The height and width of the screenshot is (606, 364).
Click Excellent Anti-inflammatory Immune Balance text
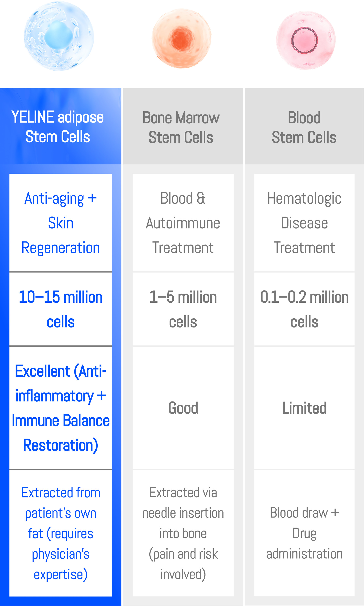click(x=61, y=408)
